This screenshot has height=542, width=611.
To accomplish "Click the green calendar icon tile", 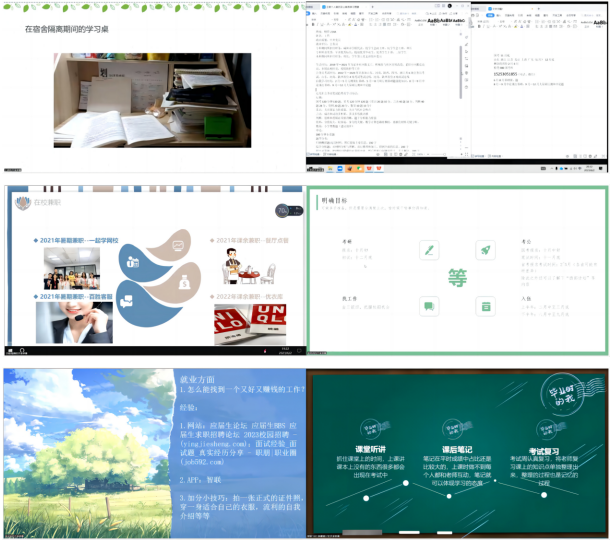I will (x=485, y=305).
